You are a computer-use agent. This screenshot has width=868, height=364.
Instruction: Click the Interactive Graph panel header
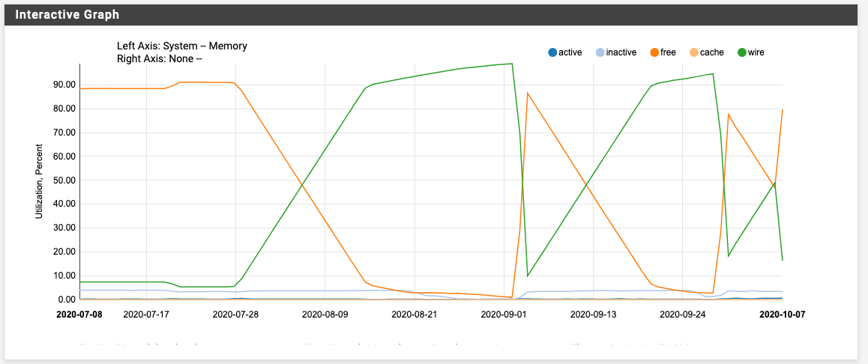[x=67, y=15]
